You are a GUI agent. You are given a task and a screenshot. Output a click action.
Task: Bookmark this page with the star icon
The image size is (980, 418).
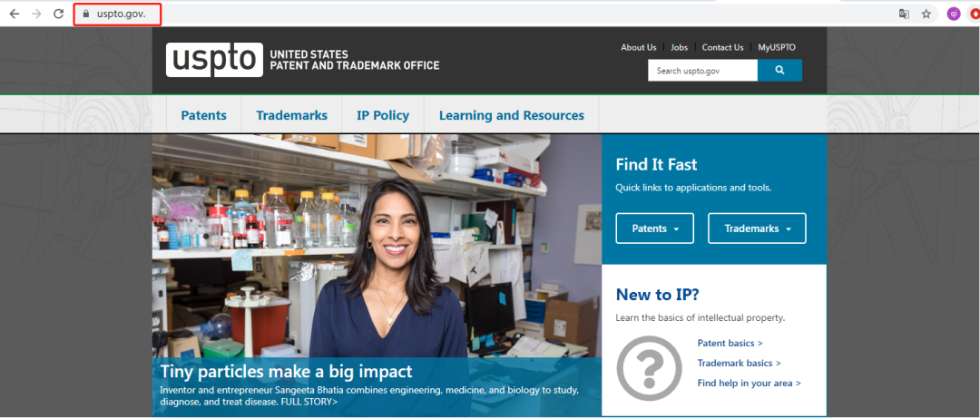pyautogui.click(x=926, y=14)
